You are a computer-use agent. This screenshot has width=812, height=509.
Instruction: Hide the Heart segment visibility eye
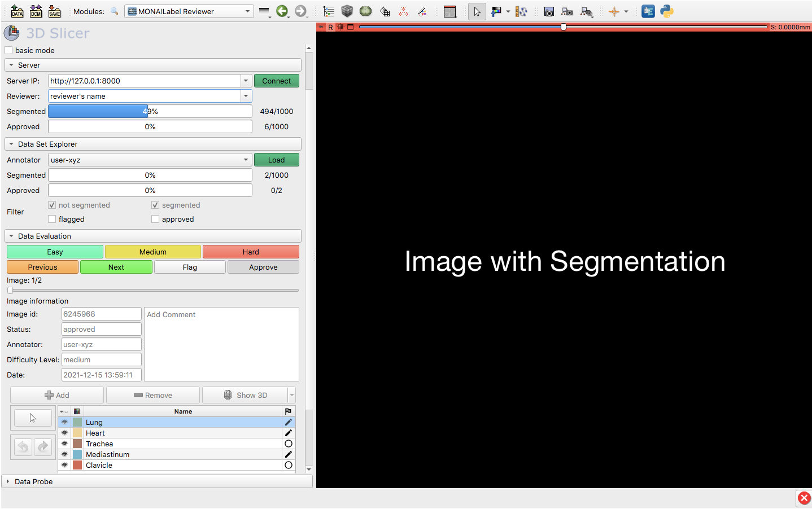(x=64, y=432)
